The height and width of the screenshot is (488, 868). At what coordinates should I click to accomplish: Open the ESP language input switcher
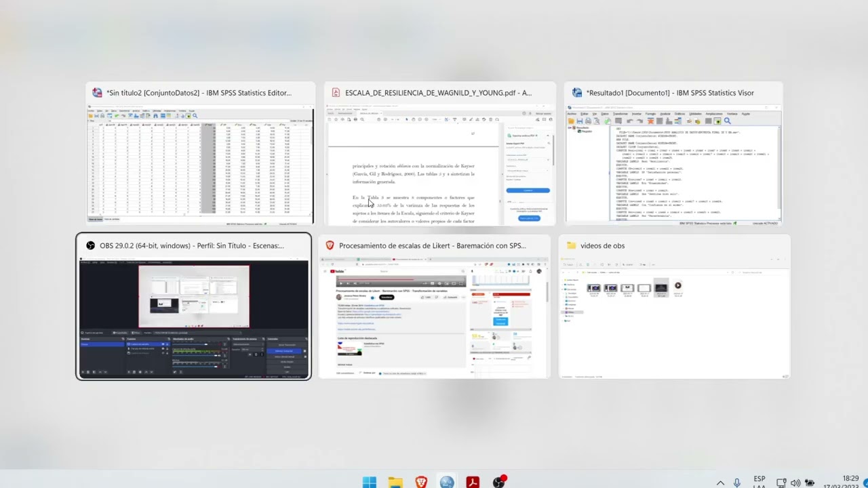coord(759,482)
